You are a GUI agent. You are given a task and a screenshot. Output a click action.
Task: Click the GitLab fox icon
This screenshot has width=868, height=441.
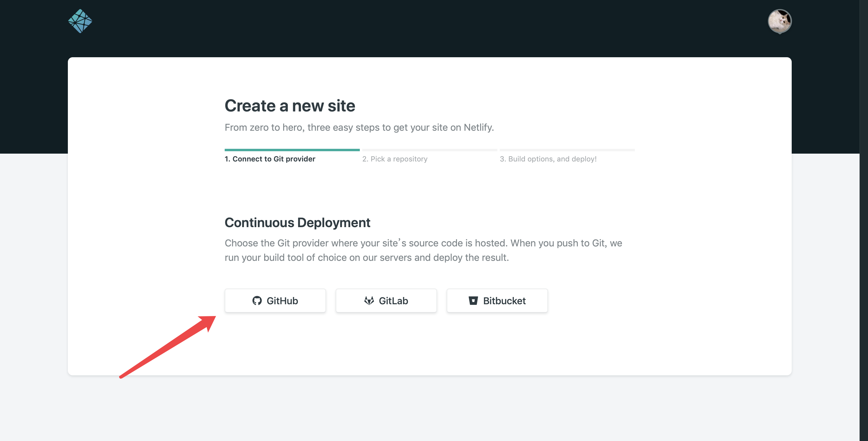point(369,300)
